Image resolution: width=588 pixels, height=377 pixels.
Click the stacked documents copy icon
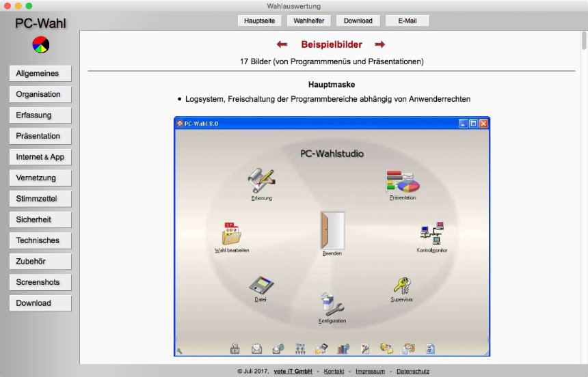(408, 349)
